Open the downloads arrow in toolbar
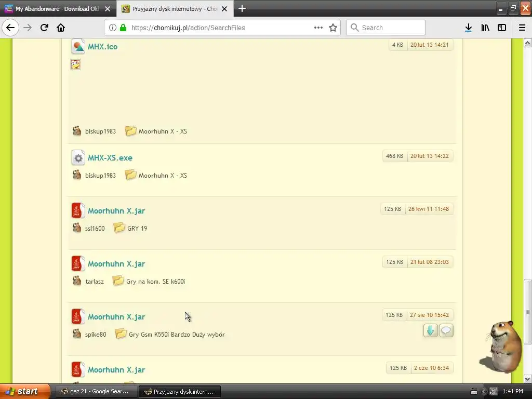 pos(468,28)
